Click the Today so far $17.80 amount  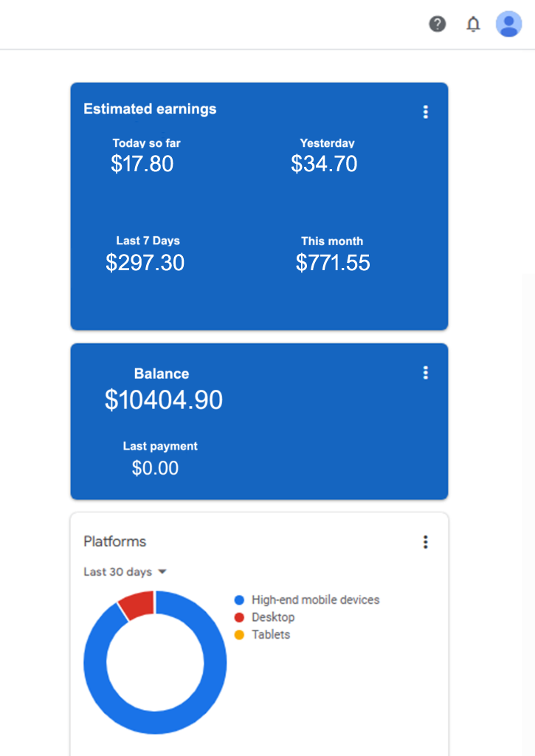tap(142, 164)
